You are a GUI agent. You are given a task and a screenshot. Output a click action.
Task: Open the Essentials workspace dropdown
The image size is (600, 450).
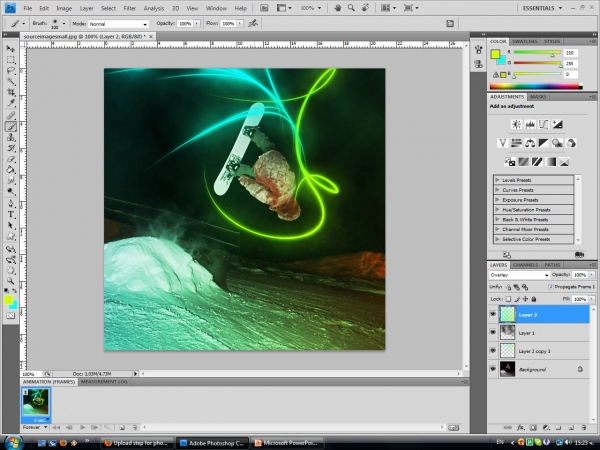coord(542,8)
